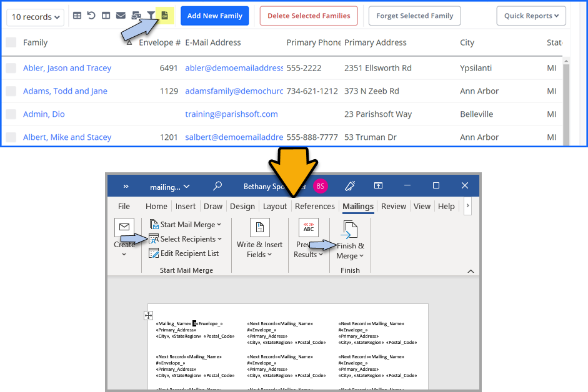Switch to the References tab
The image size is (588, 392).
315,207
